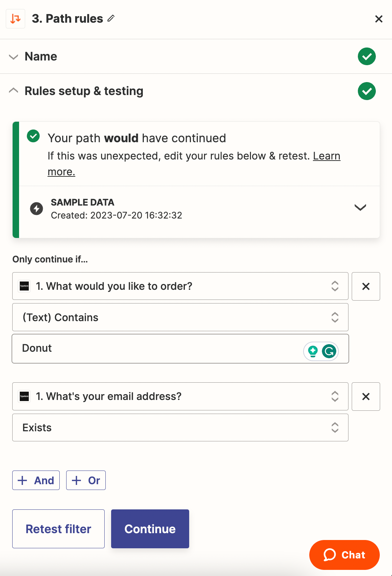The height and width of the screenshot is (576, 392).
Task: Click the green lightbulb suggestion icon
Action: [313, 351]
